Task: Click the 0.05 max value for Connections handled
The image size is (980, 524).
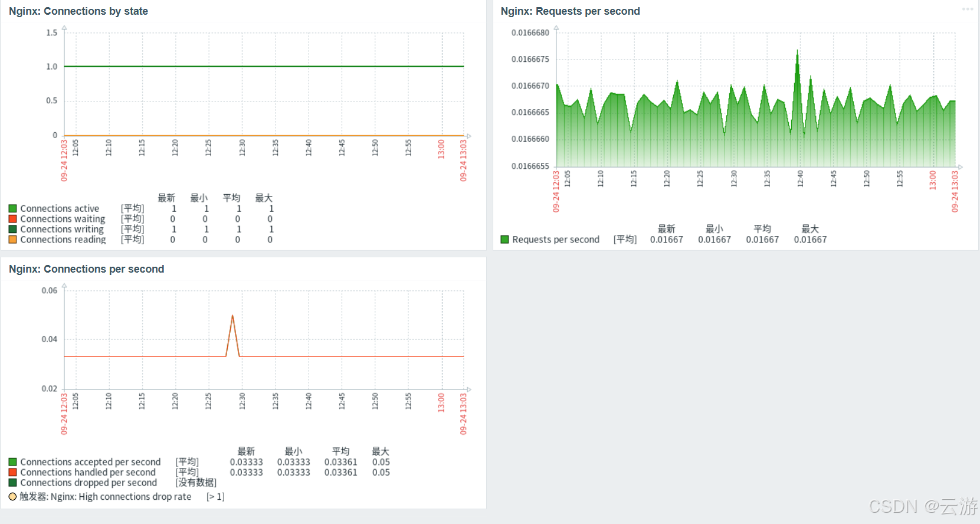Action: [x=381, y=472]
